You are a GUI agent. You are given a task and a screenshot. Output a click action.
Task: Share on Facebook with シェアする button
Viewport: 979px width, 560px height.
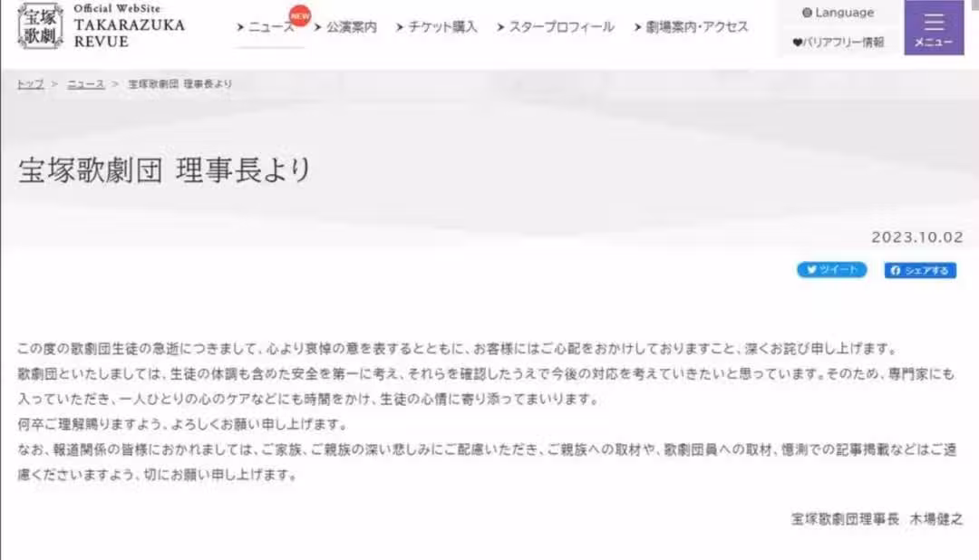(x=920, y=270)
